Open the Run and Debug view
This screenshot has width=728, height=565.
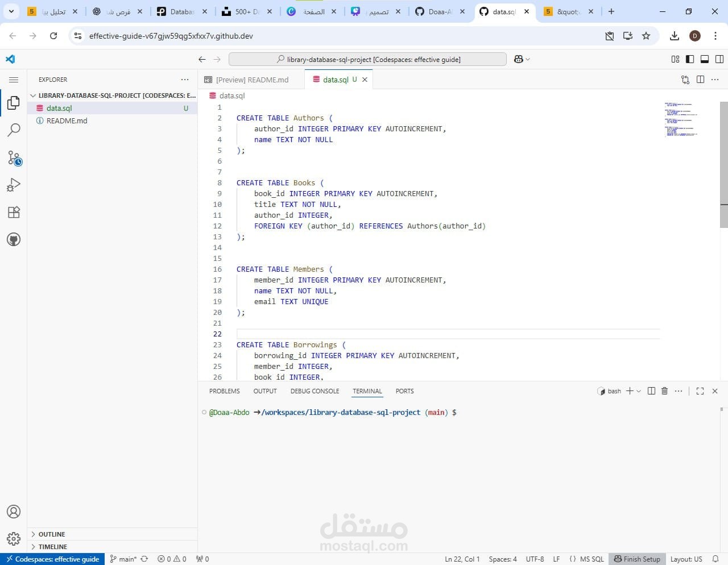click(x=14, y=185)
